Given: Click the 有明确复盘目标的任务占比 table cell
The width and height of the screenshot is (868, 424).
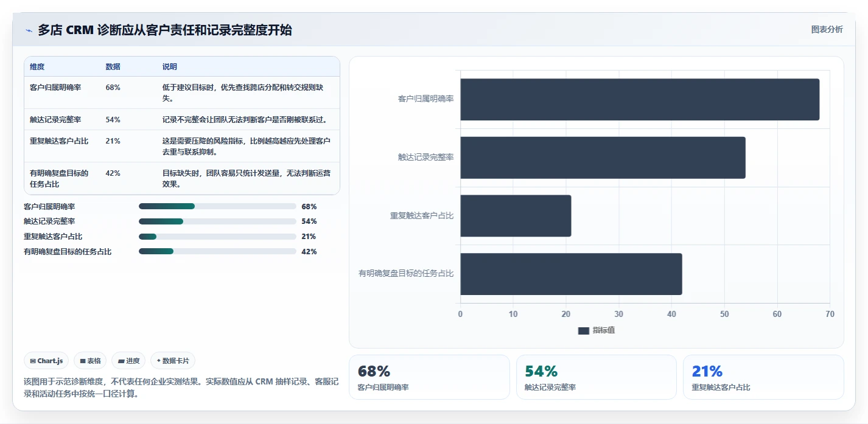Looking at the screenshot, I should 59,178.
